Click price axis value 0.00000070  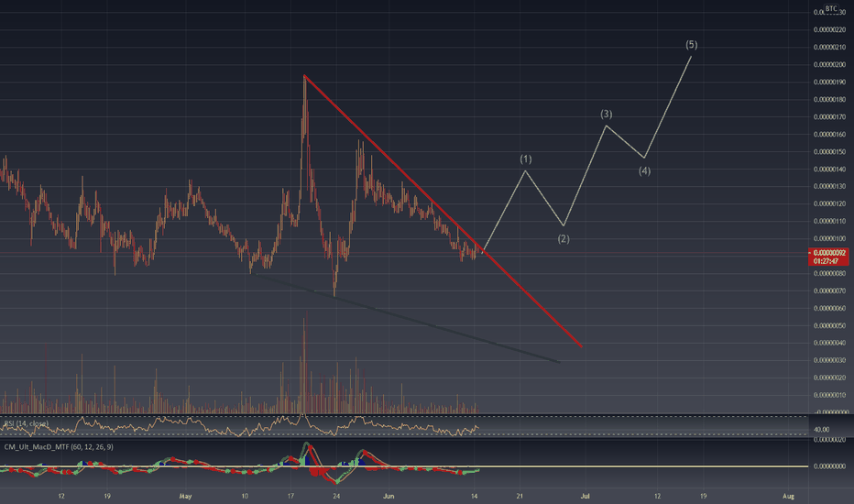click(x=829, y=291)
